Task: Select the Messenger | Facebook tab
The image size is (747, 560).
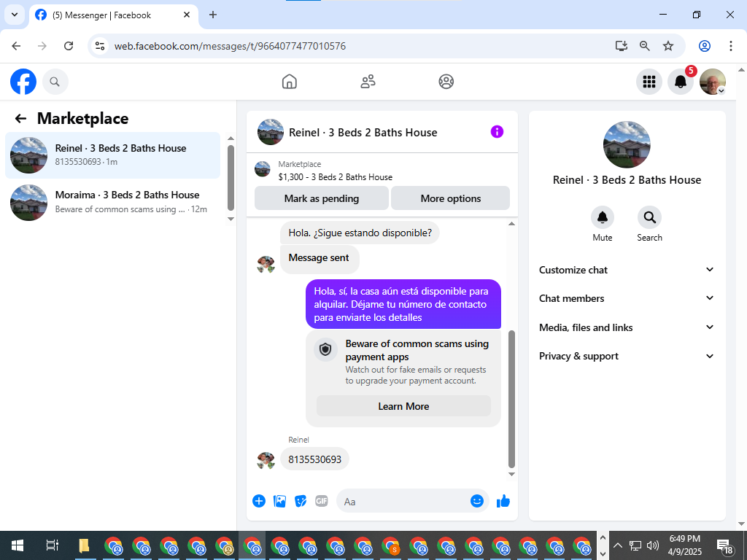Action: pos(113,15)
